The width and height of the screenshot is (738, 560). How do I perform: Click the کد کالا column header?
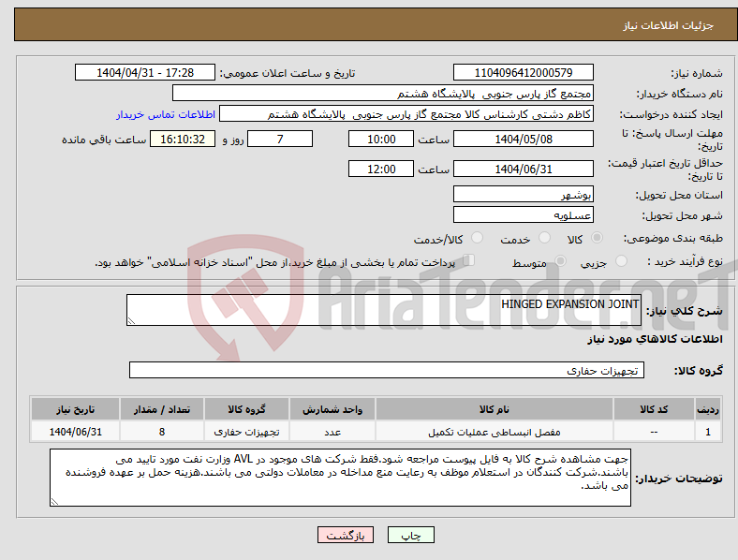654,409
